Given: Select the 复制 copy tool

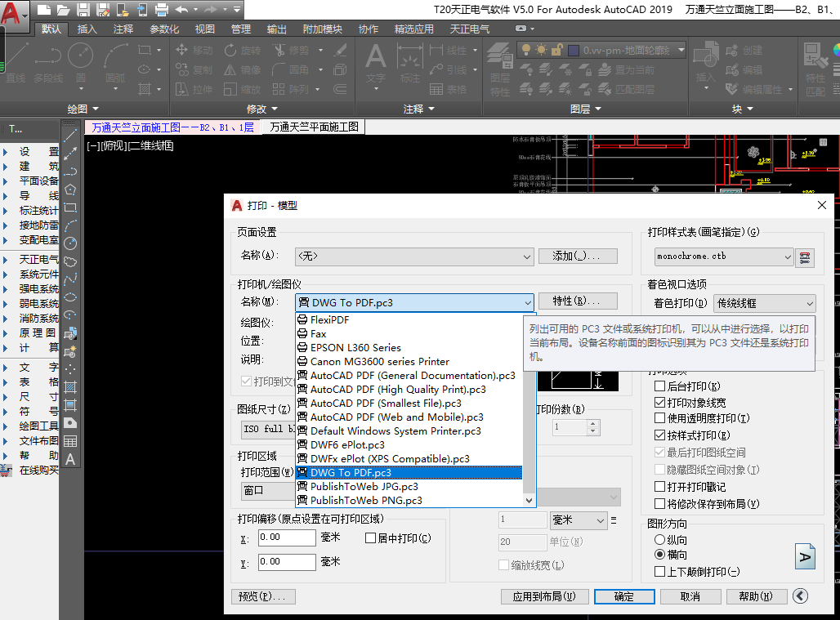Looking at the screenshot, I should (194, 69).
